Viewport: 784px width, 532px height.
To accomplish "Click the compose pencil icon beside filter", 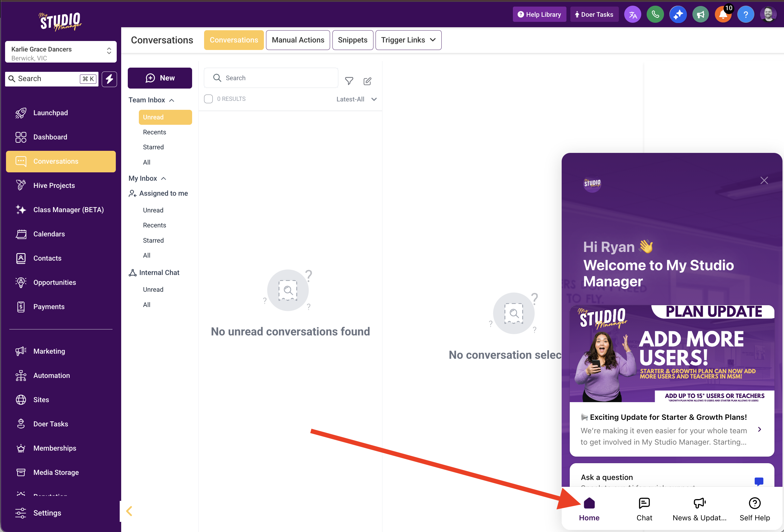I will 367,81.
